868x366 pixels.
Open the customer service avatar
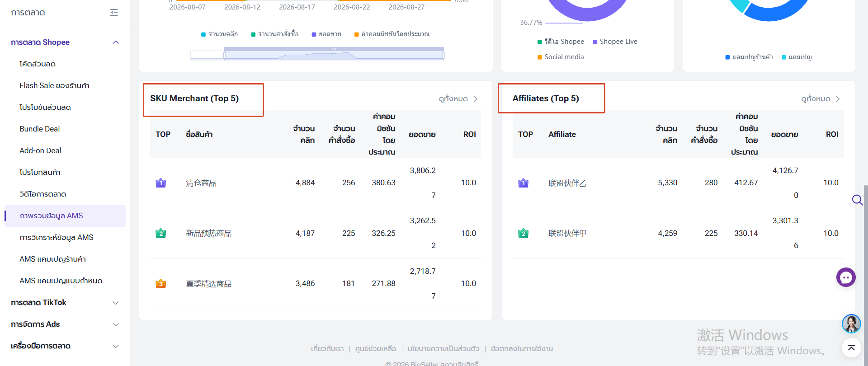851,324
